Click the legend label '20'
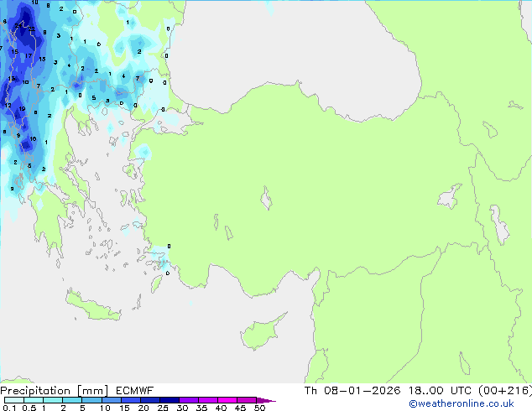This screenshot has width=532, height=411. click(143, 408)
